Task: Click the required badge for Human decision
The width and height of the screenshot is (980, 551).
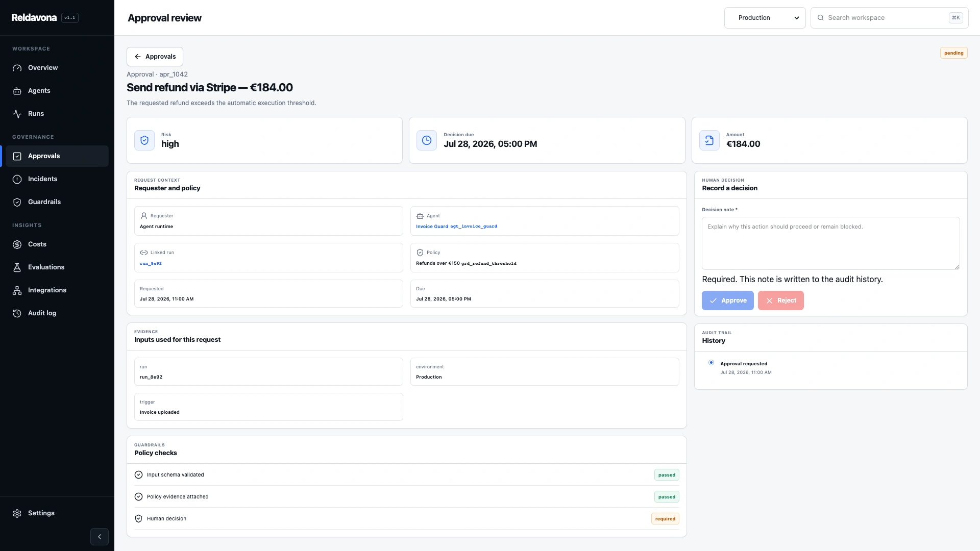Action: tap(665, 519)
